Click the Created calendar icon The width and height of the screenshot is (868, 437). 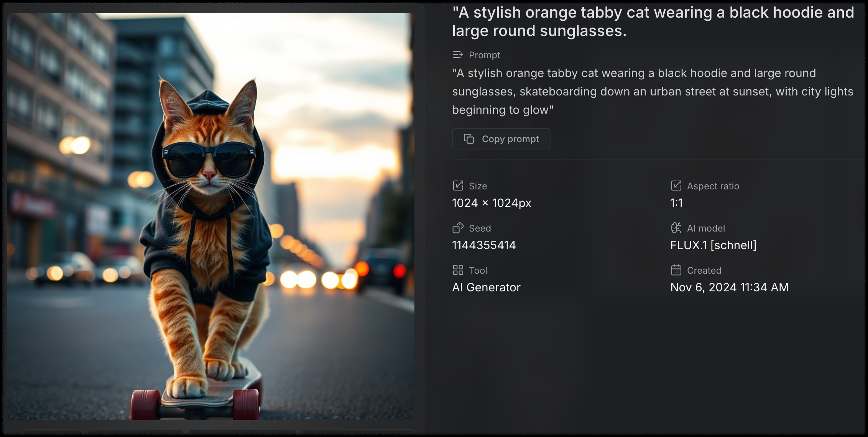pos(676,270)
